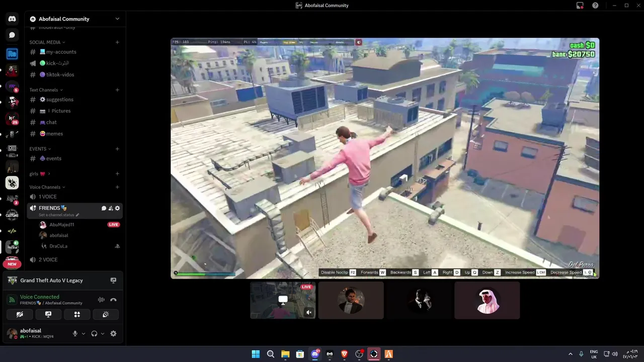
Task: Switch keyboard language ENG UK indicator
Action: click(x=594, y=354)
